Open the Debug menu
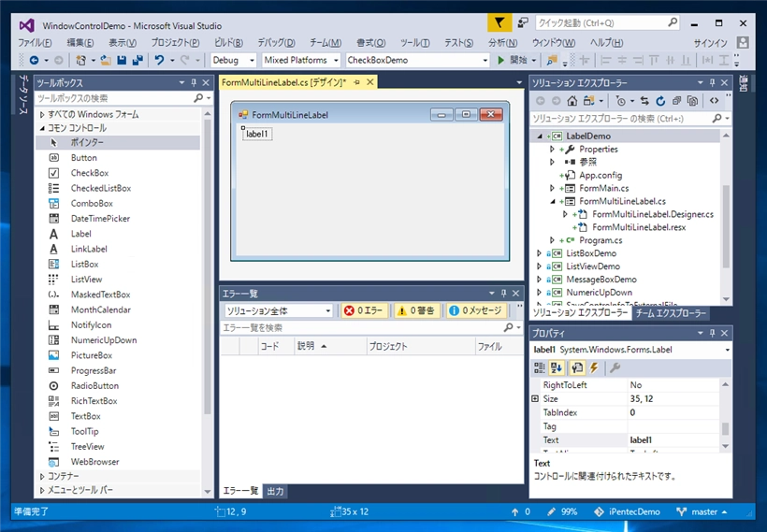 tap(276, 43)
